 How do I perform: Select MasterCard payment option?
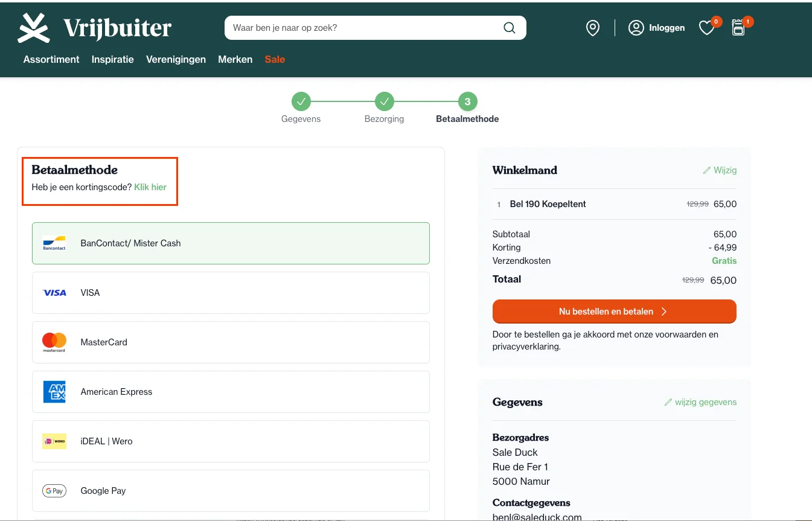point(231,342)
